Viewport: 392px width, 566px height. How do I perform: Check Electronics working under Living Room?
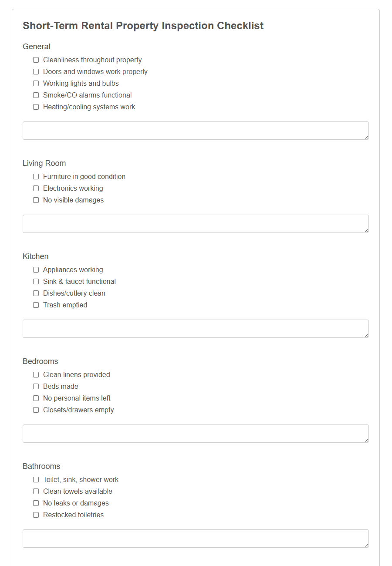36,188
